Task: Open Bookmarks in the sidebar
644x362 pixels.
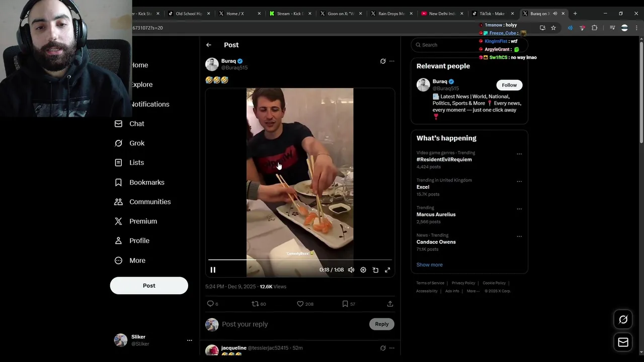Action: tap(146, 182)
